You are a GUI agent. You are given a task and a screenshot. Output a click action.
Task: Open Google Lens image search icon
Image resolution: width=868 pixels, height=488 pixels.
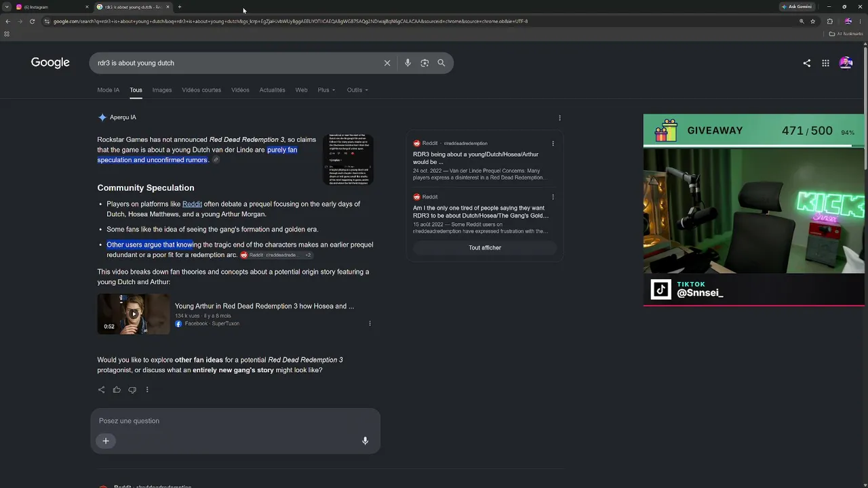tap(425, 63)
